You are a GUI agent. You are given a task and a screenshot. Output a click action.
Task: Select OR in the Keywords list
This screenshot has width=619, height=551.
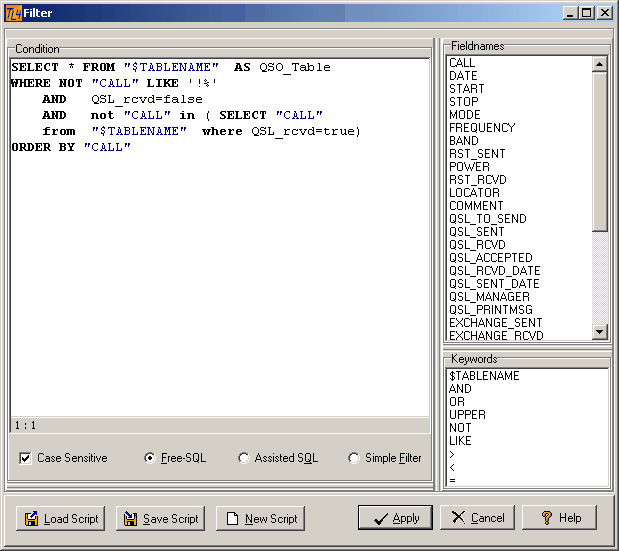click(x=457, y=402)
